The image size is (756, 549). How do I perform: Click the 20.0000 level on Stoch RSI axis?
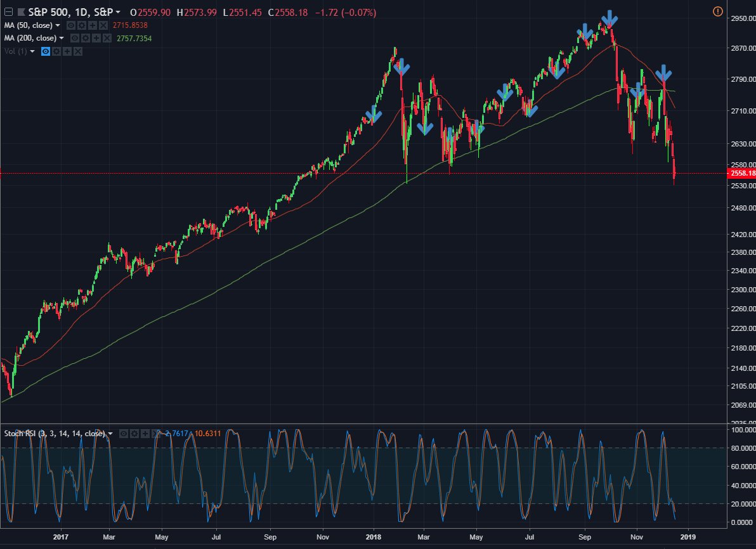tap(743, 504)
